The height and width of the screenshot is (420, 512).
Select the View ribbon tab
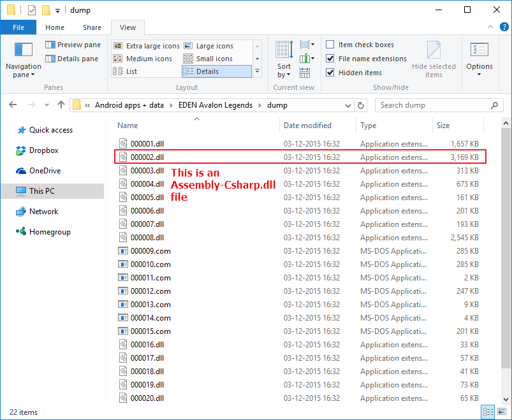click(128, 27)
